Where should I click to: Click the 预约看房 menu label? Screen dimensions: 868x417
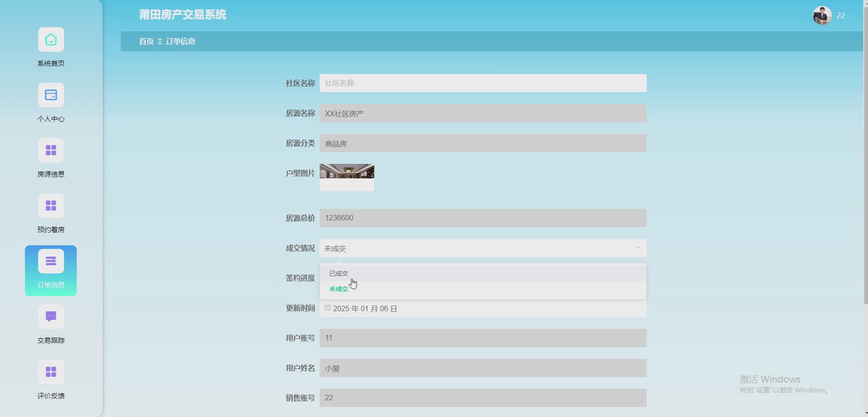coord(51,230)
